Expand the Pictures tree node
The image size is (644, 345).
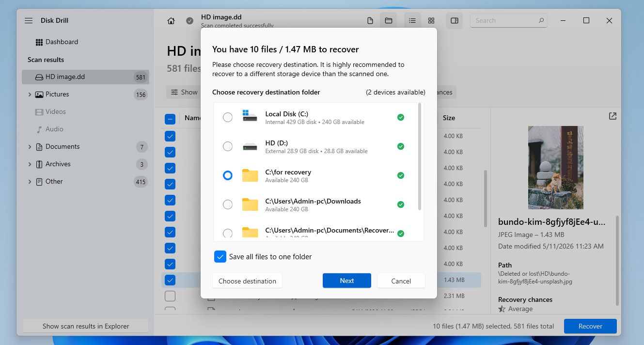click(30, 94)
